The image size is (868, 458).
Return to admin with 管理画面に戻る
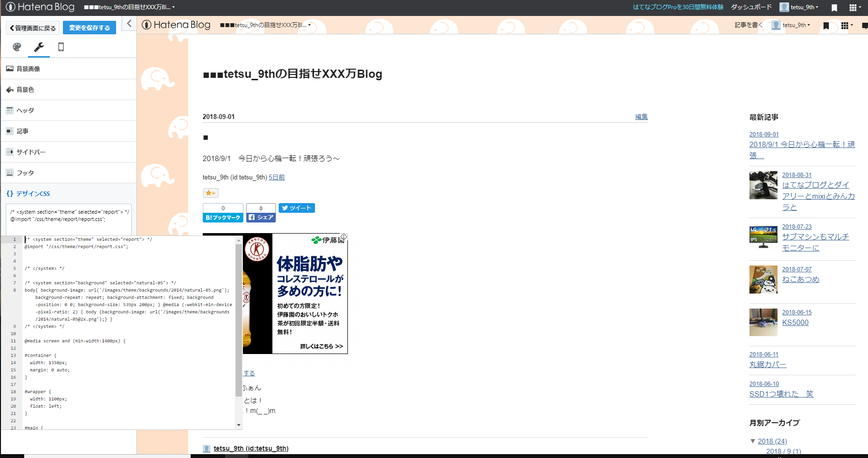(x=32, y=28)
